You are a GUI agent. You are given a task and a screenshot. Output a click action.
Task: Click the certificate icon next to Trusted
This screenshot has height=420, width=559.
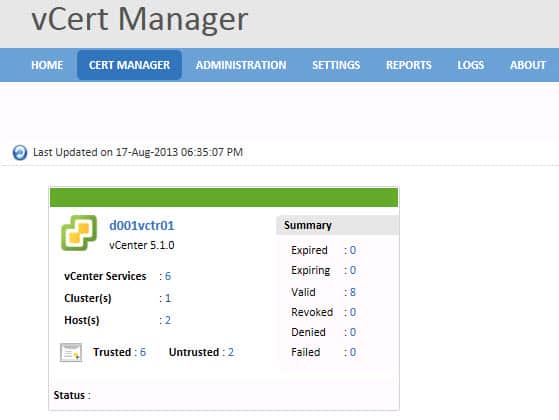(71, 352)
